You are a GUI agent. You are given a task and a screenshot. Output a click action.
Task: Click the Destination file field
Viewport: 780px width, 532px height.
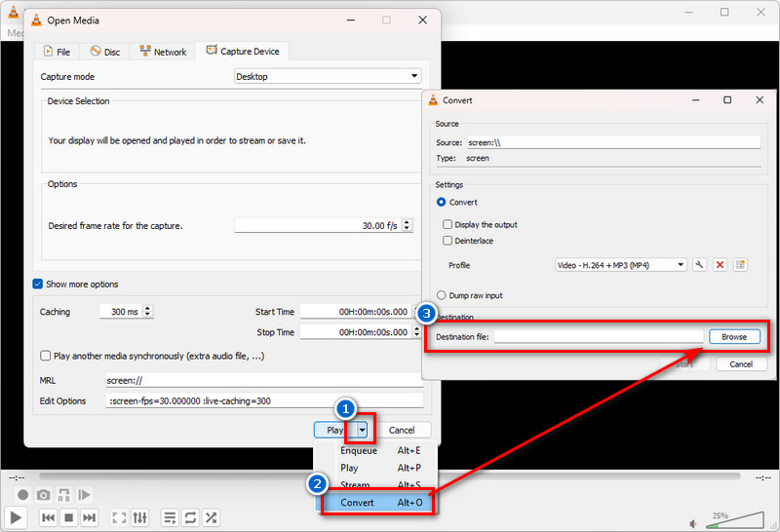(x=599, y=336)
